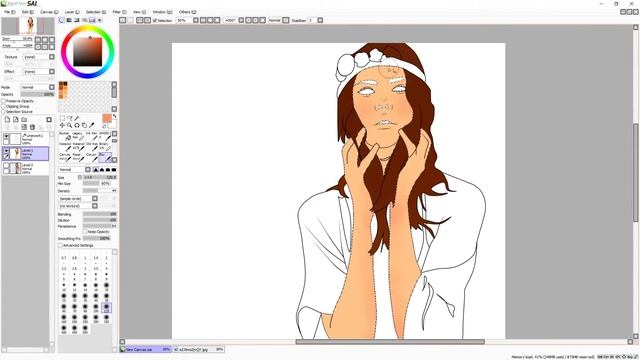This screenshot has width=640, height=360.
Task: Open the Filter menu
Action: (119, 12)
